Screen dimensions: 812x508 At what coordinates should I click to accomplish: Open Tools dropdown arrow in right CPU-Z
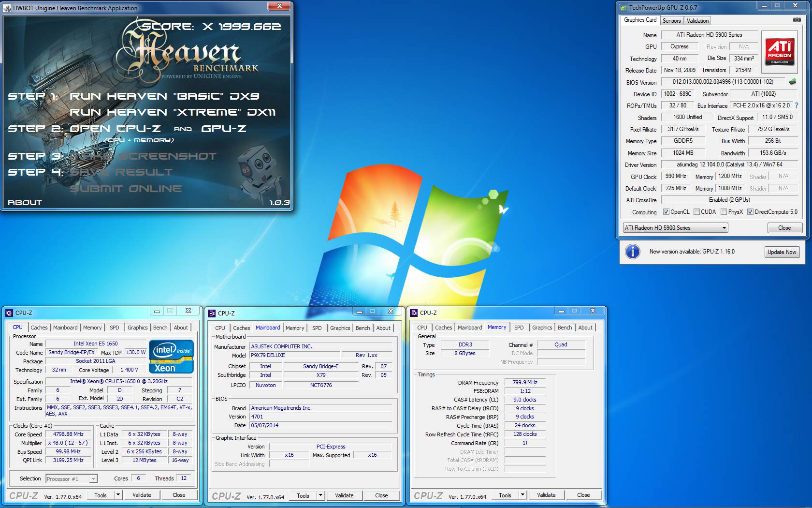pos(522,495)
